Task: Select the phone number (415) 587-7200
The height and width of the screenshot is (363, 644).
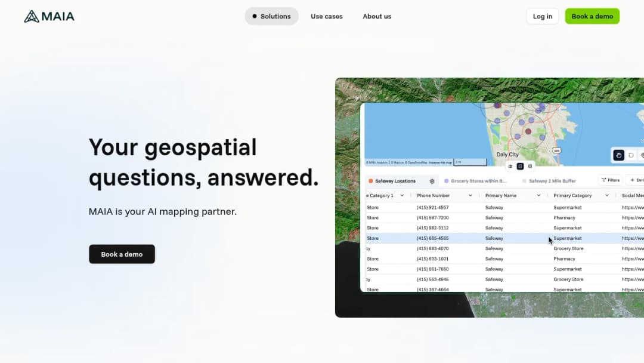Action: coord(432,218)
